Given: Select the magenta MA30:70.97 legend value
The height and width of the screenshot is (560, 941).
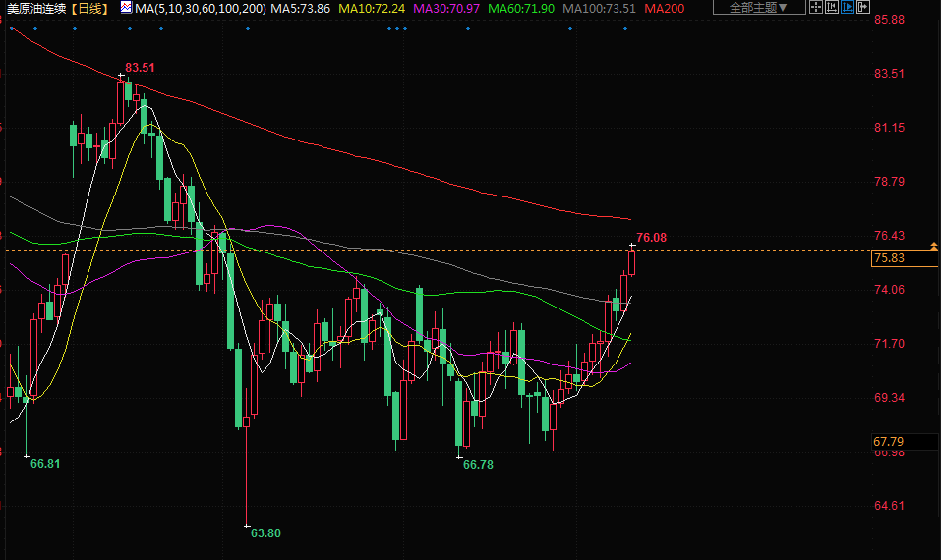Looking at the screenshot, I should click(446, 9).
